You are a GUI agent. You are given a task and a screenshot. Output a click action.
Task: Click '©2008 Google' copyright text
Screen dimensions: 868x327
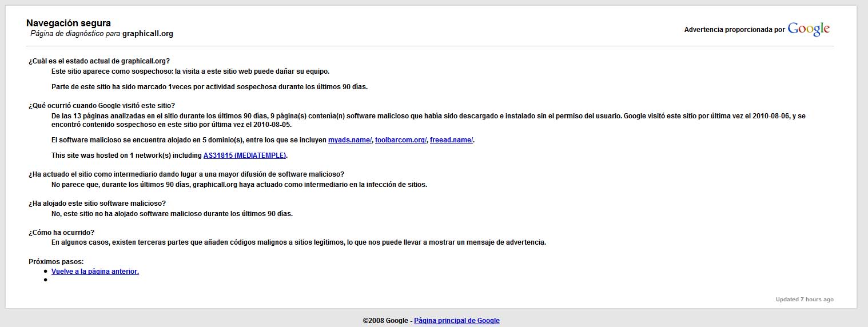coord(385,321)
